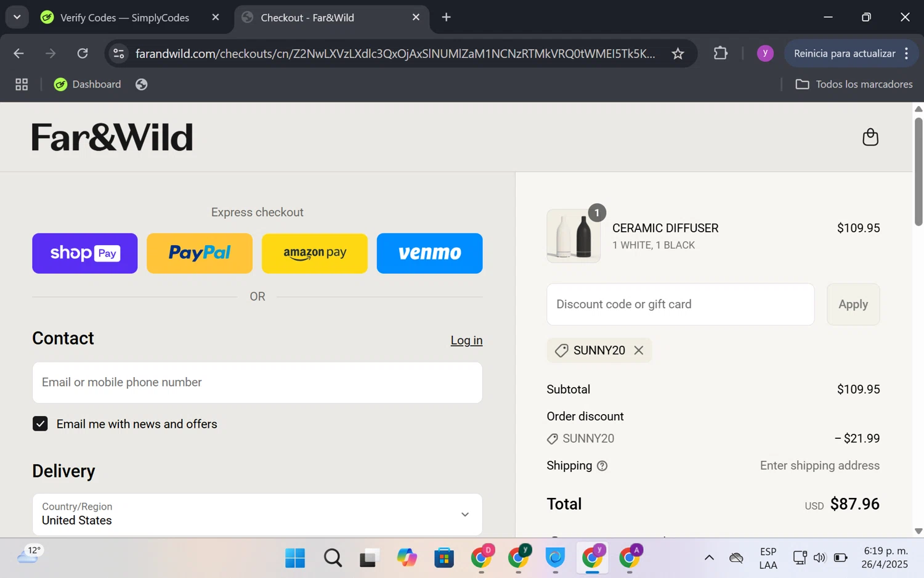Open Todos los marcadores folder

pyautogui.click(x=854, y=84)
